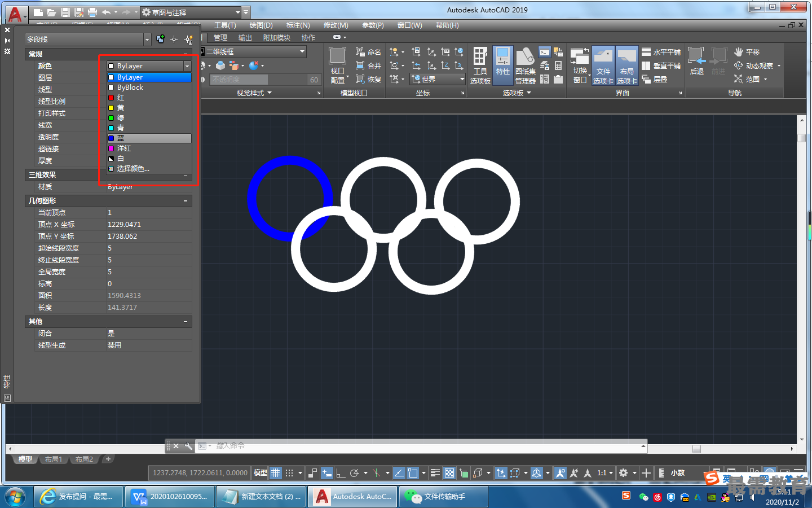The height and width of the screenshot is (508, 812).
Task: Click the command line icon in 选项板 panel
Action: 545,52
